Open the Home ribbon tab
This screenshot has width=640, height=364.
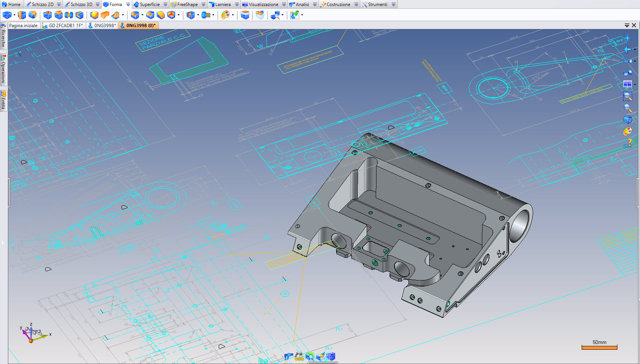[x=11, y=5]
